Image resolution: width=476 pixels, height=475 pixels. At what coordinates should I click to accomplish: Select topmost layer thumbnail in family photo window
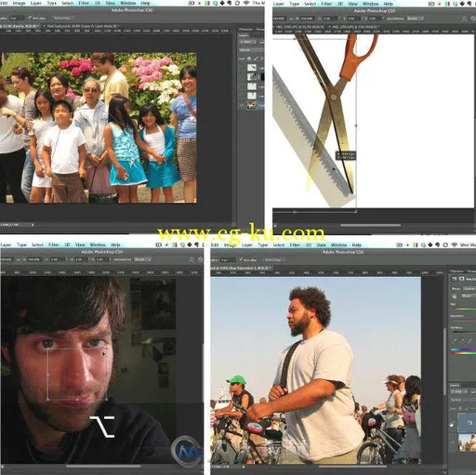tap(252, 68)
